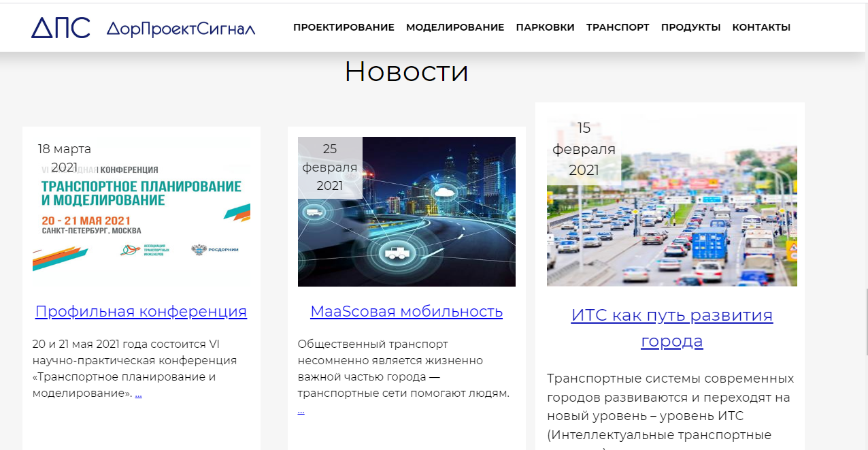This screenshot has height=450, width=868.
Task: Click the Новости section heading
Action: coord(406,71)
